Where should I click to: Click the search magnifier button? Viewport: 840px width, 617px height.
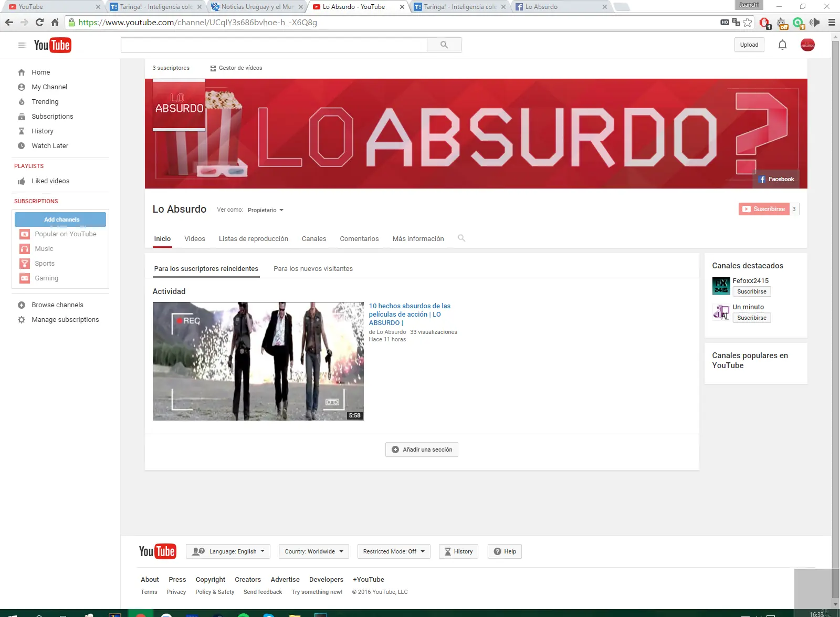tap(444, 45)
